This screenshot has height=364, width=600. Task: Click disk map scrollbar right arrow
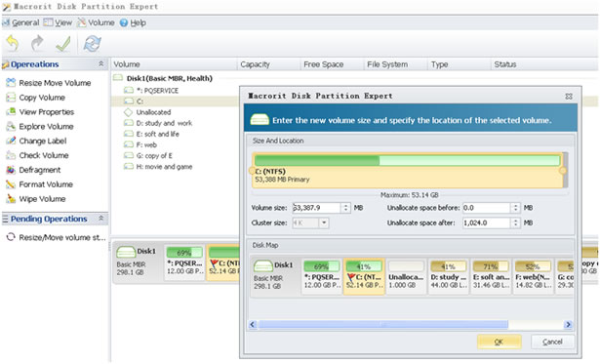(569, 325)
